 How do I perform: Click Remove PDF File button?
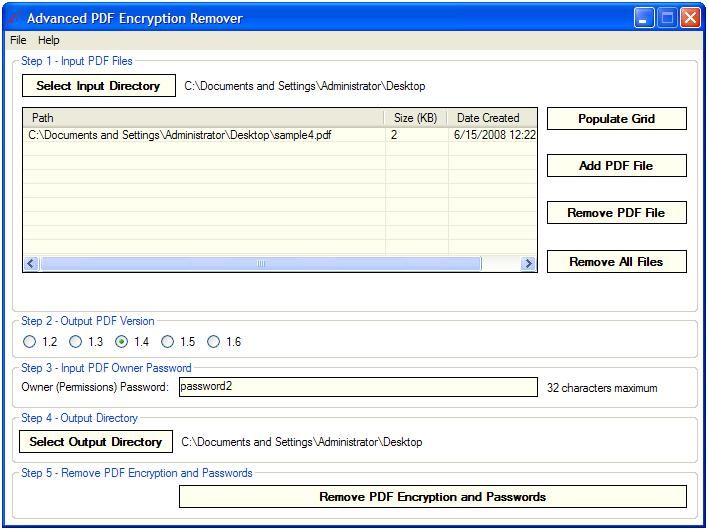pos(616,213)
